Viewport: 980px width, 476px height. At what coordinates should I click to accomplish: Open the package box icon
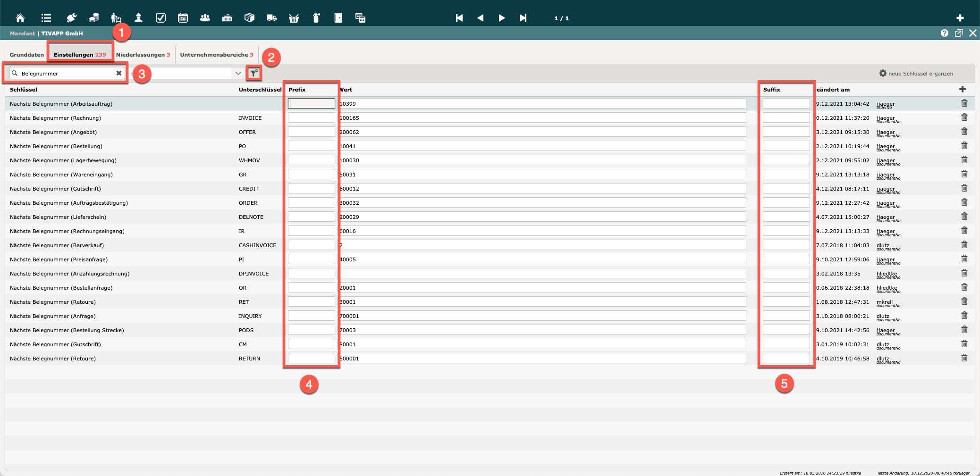[x=249, y=18]
